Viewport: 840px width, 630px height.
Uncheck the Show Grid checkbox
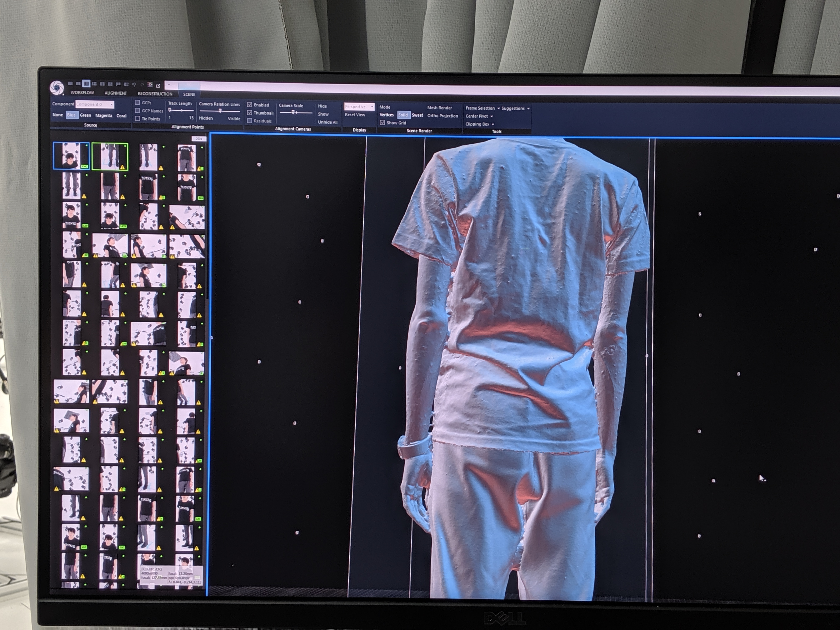click(382, 123)
